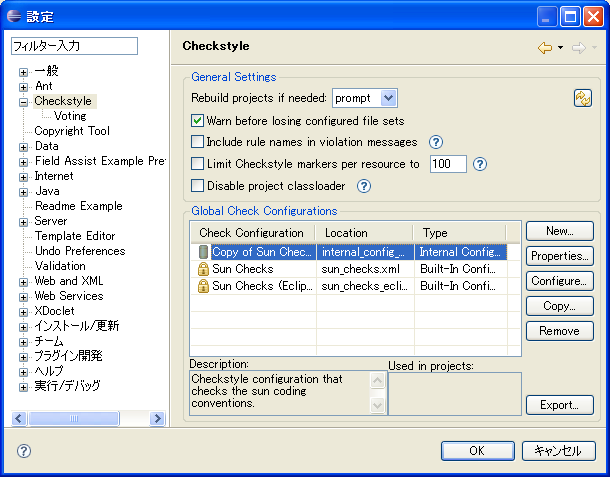Click the Configure... button
Viewport: 610px width, 477px height.
click(559, 281)
